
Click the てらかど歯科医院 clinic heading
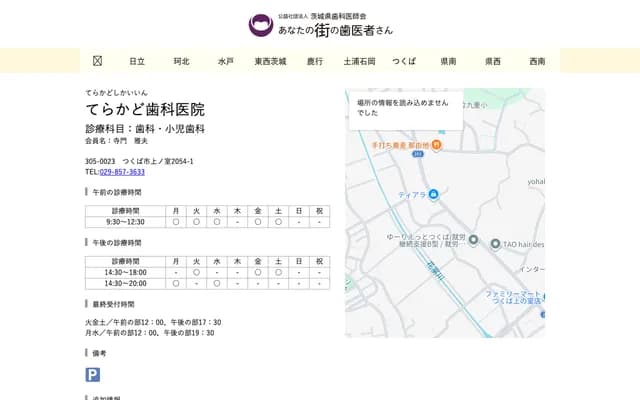pyautogui.click(x=145, y=109)
